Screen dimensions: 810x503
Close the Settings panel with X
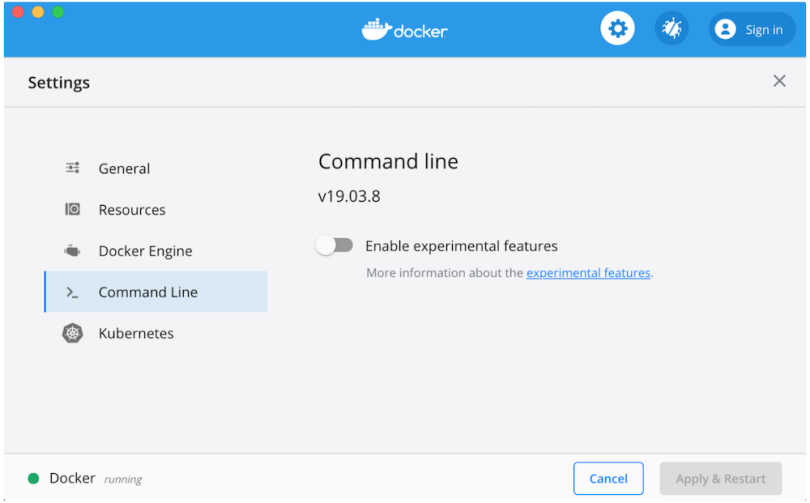[x=779, y=81]
